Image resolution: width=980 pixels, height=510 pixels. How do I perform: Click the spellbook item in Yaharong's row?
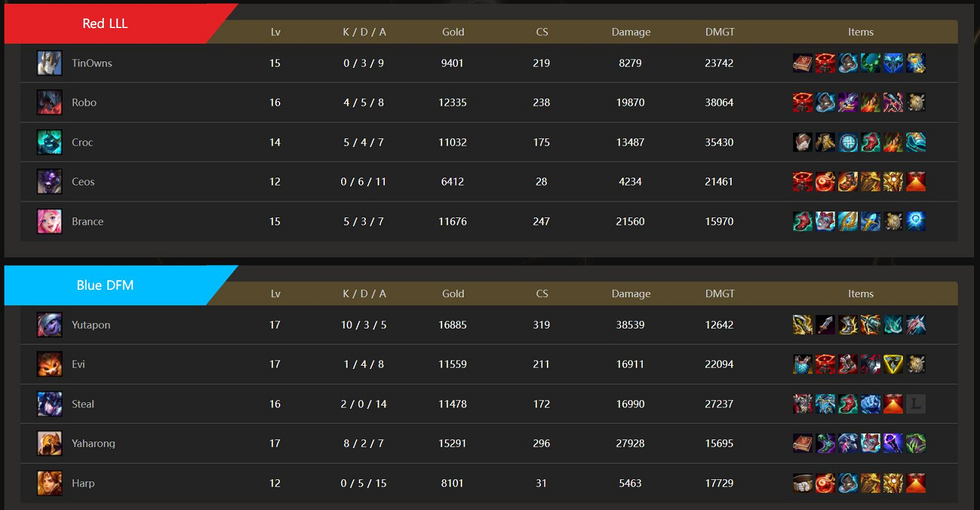tap(803, 443)
